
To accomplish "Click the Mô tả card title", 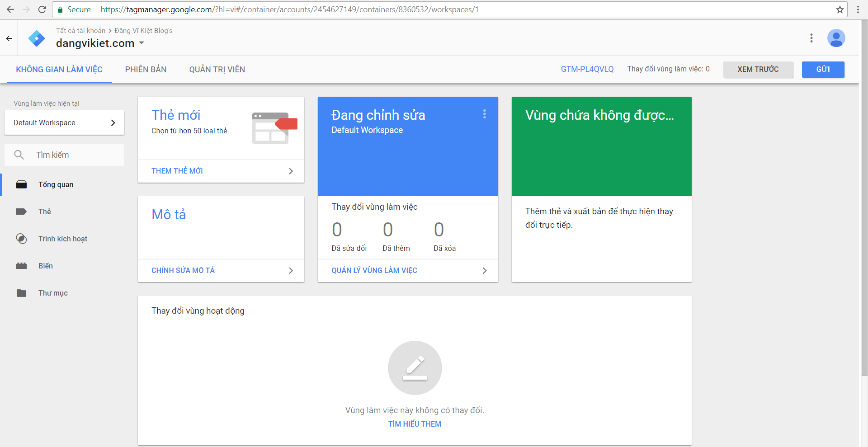I will (x=169, y=214).
